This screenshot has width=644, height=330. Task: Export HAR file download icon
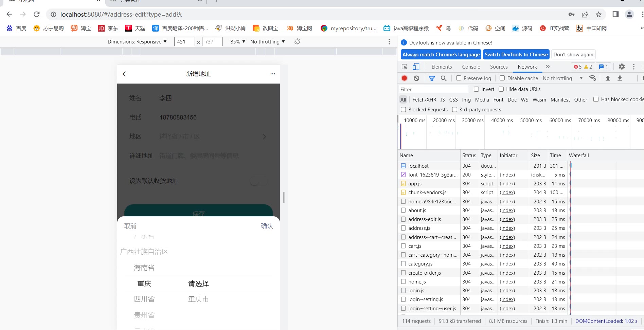[620, 78]
